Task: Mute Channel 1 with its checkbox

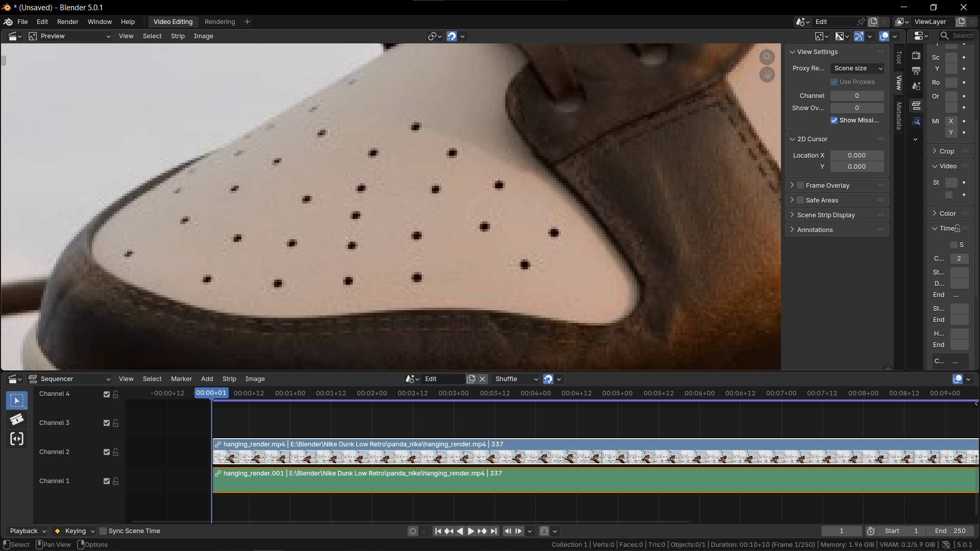Action: [x=107, y=481]
